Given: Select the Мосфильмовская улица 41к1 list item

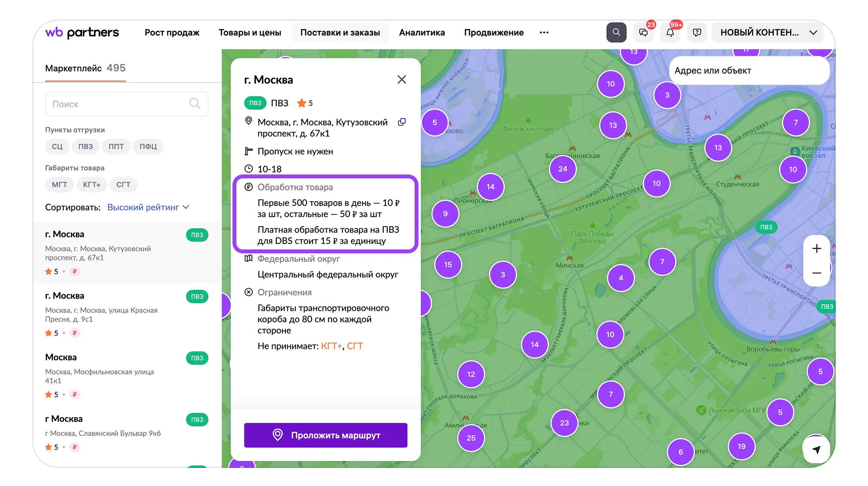Looking at the screenshot, I should tap(127, 375).
